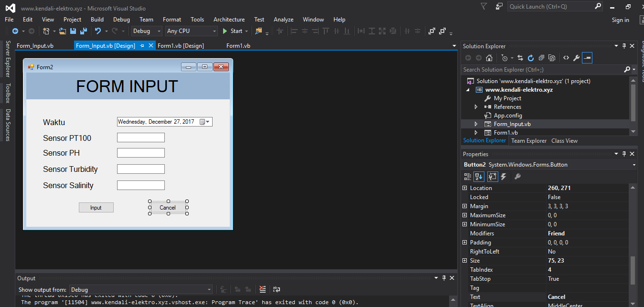Open the Format menu
The image size is (644, 307).
coord(172,20)
